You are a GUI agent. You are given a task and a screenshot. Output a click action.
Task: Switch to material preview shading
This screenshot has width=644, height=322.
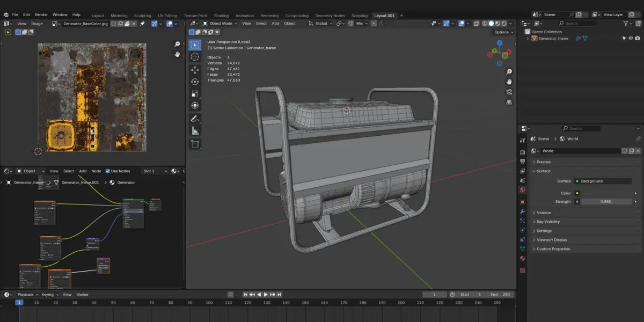pos(498,24)
